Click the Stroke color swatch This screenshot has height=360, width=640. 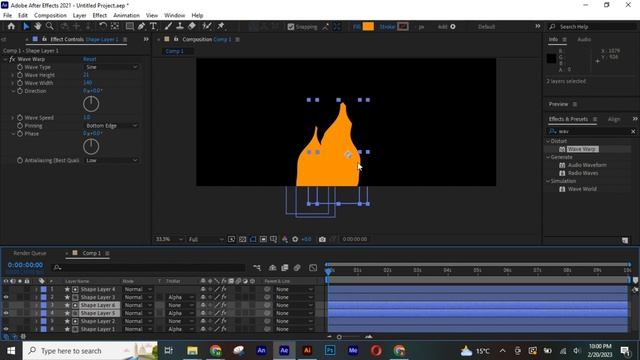click(x=403, y=27)
